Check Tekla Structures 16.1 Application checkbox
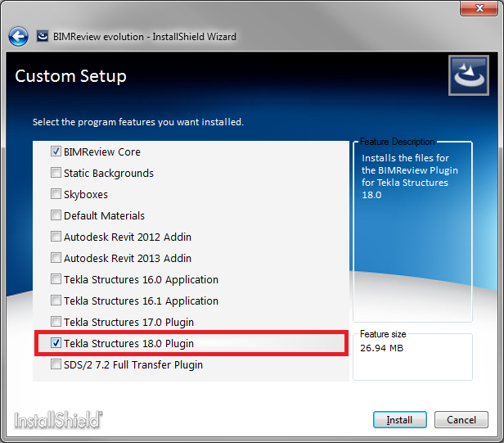 (56, 301)
